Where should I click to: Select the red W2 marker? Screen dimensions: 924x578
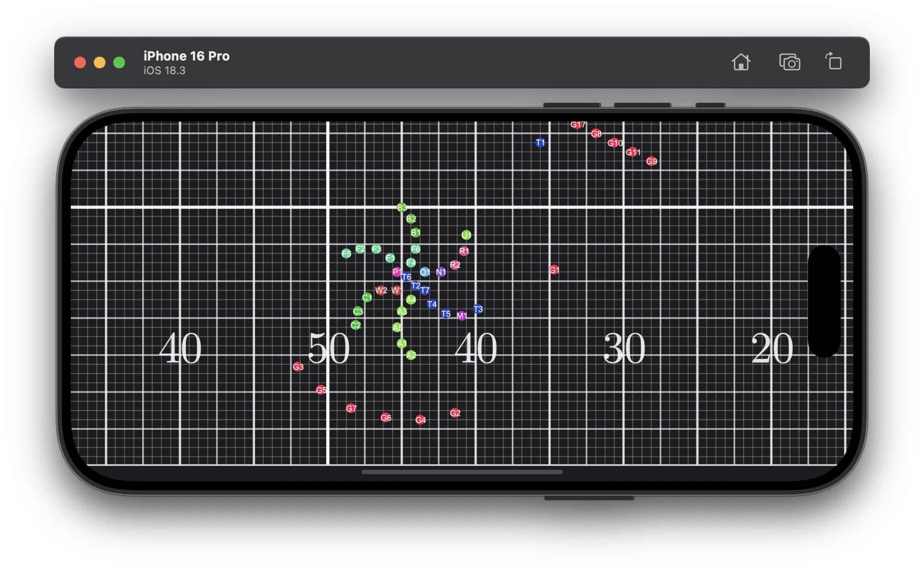381,290
